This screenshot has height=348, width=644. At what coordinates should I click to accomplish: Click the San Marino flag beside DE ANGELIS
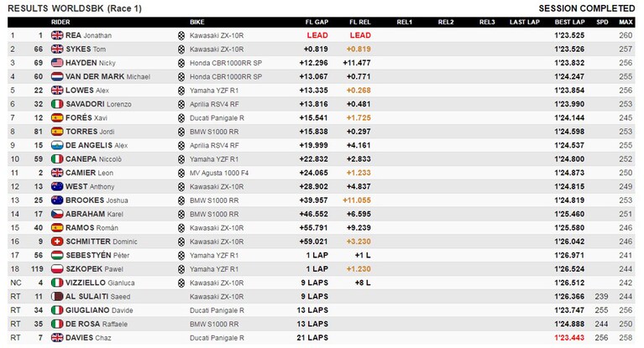57,145
